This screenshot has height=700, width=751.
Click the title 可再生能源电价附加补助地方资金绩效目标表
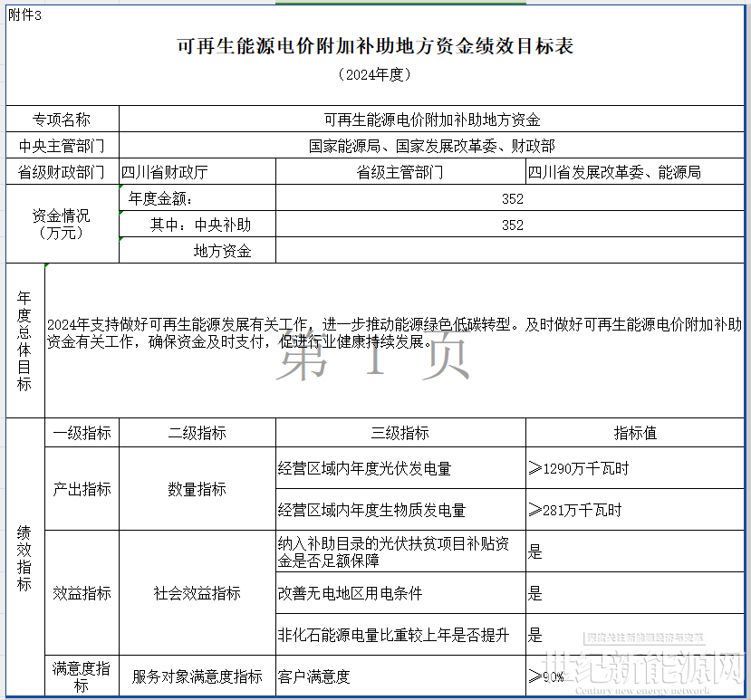coord(375,46)
